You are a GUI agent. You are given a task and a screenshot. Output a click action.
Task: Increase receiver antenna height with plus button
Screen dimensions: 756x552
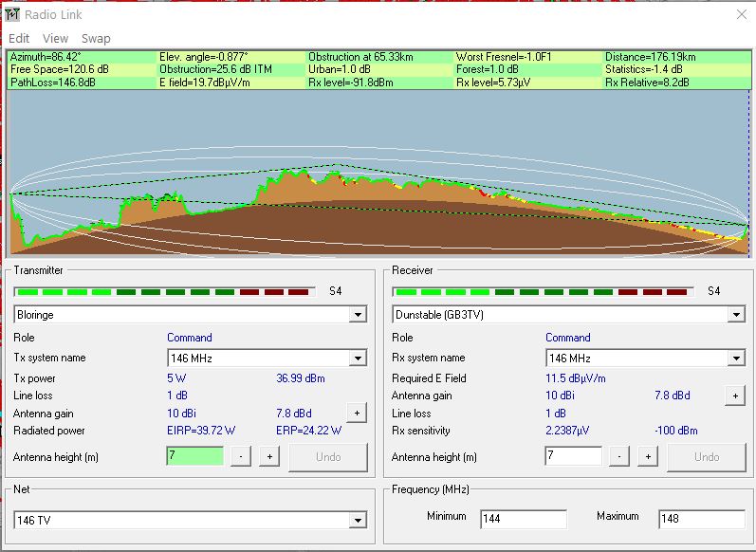(648, 456)
